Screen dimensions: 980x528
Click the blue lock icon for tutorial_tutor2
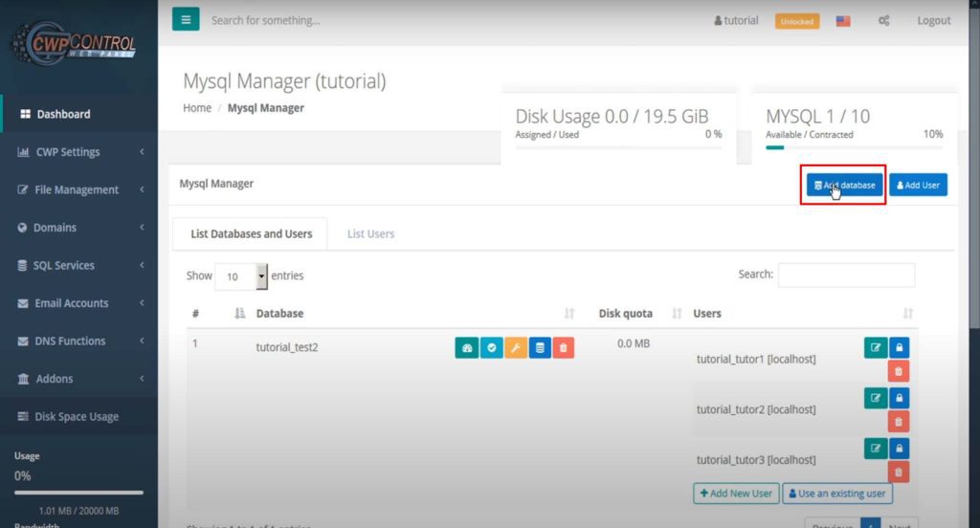(x=900, y=397)
